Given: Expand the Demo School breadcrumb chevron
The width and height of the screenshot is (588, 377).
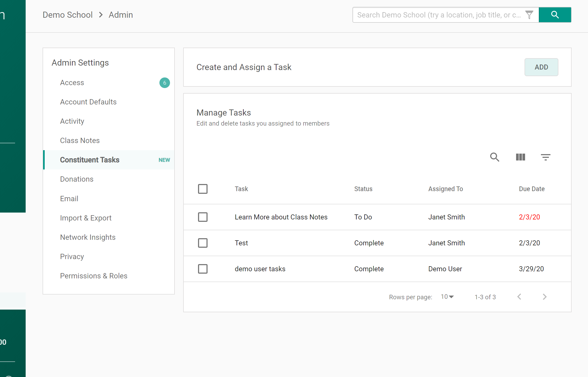Looking at the screenshot, I should click(x=100, y=15).
